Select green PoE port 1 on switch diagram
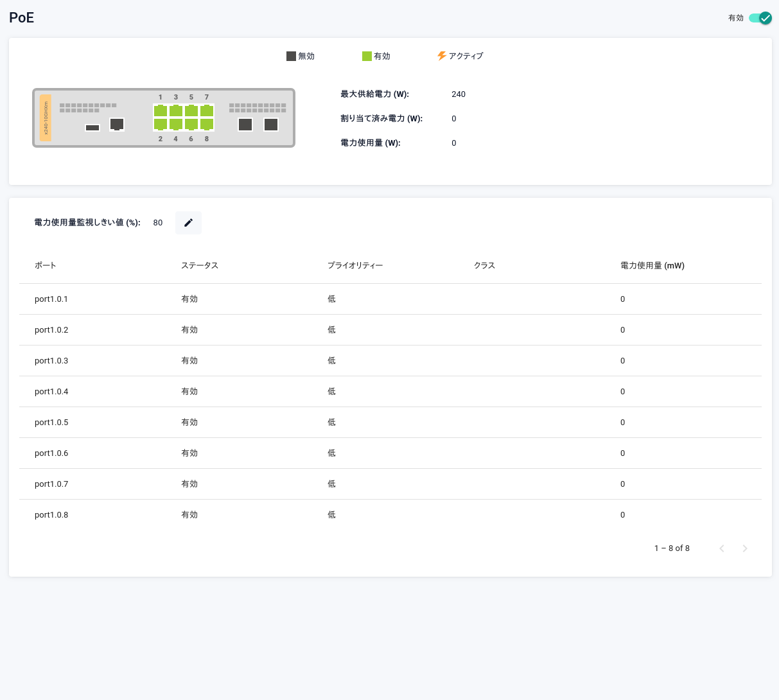779x700 pixels. [161, 110]
